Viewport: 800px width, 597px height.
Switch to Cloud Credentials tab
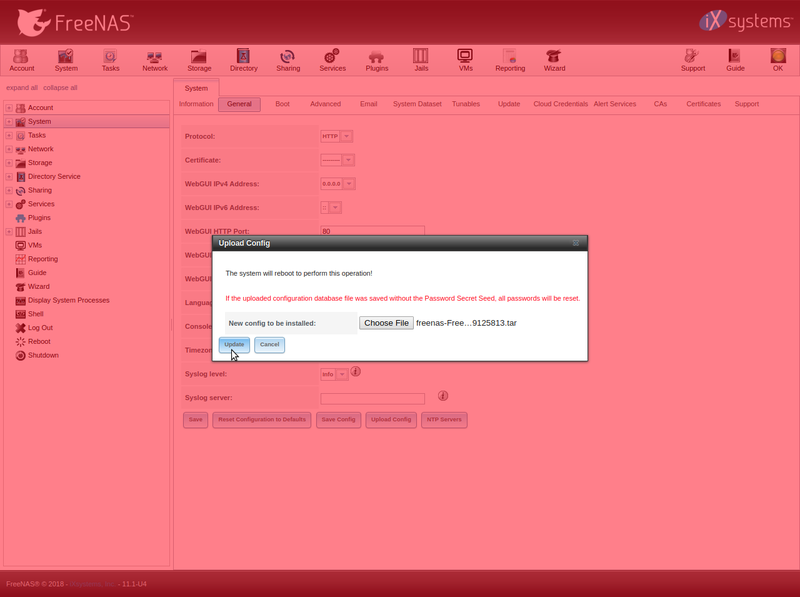[x=560, y=104]
